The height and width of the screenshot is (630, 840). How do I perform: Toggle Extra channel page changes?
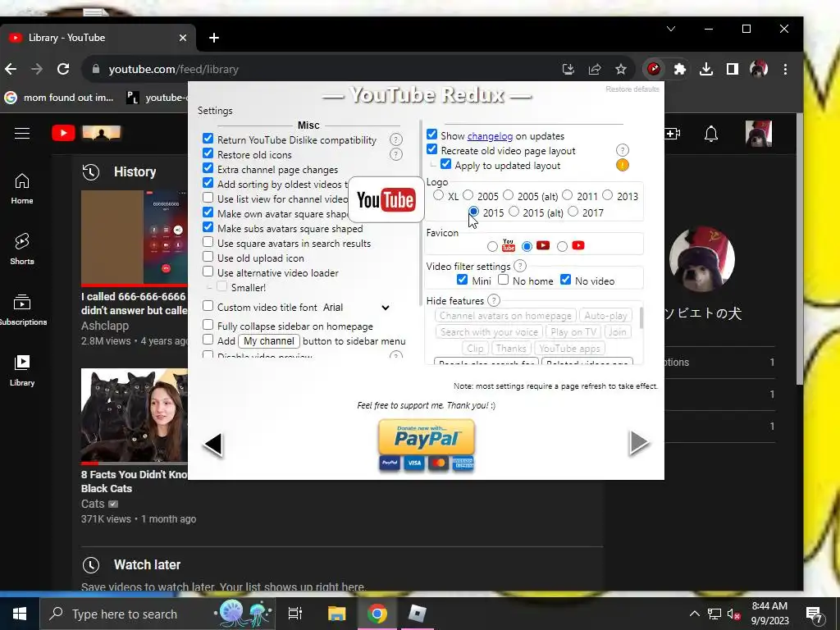click(x=208, y=168)
